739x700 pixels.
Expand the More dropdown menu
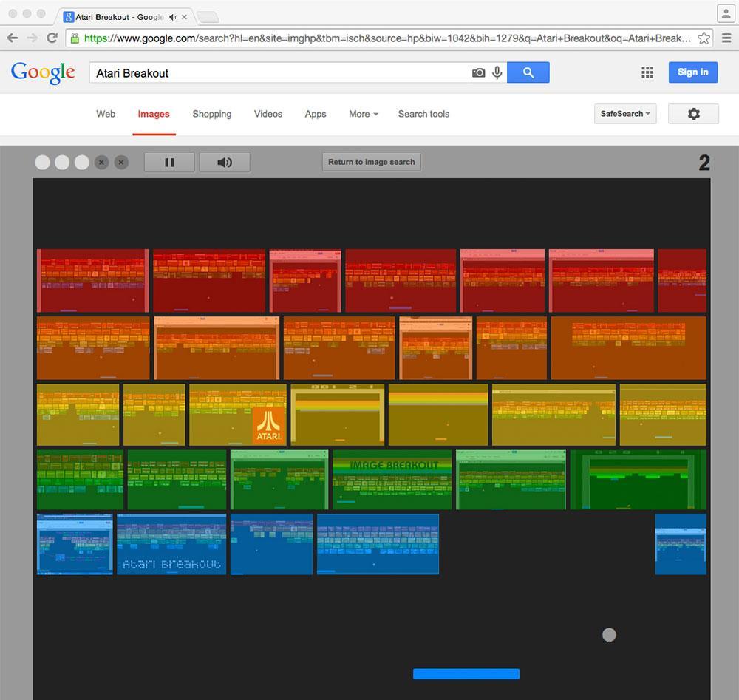(x=364, y=114)
